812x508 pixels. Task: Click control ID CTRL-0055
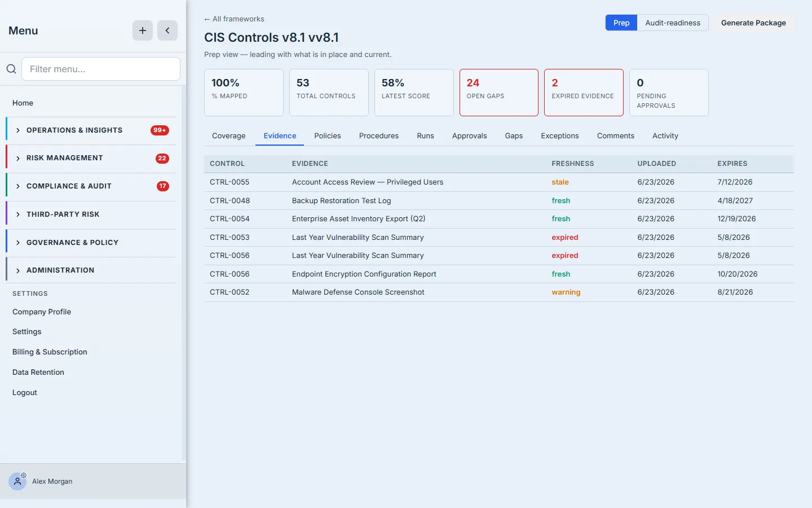230,182
